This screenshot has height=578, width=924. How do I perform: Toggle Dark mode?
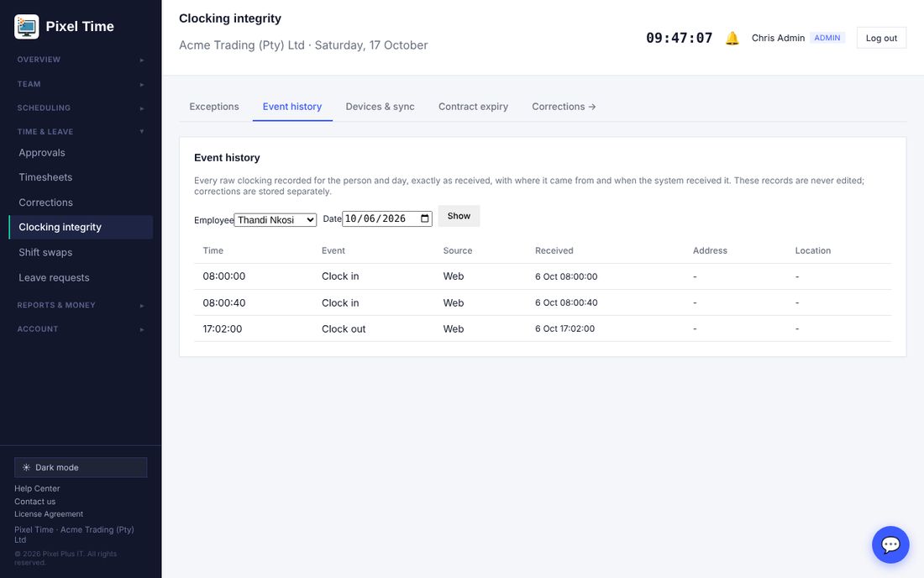pyautogui.click(x=81, y=467)
